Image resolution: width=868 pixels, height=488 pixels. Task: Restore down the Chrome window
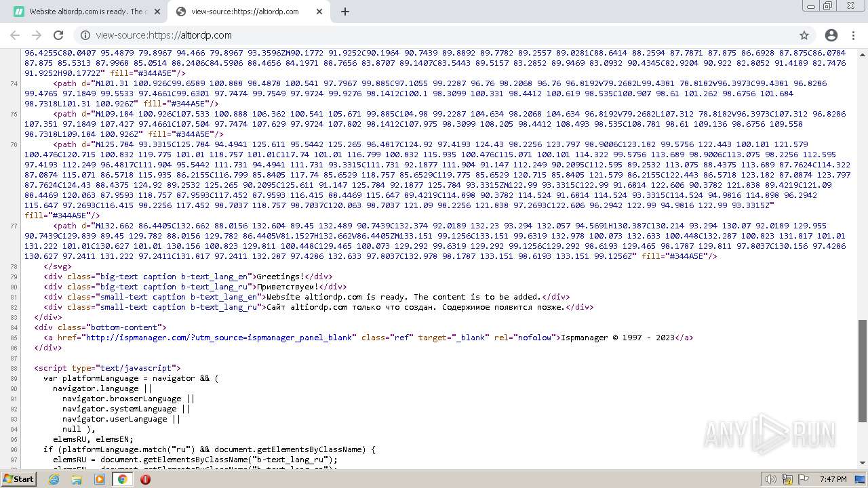coord(828,5)
